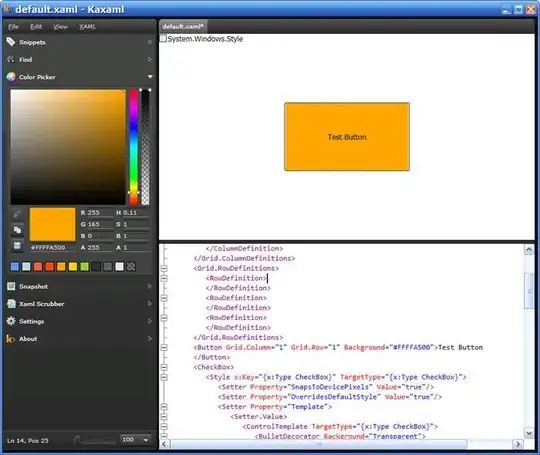This screenshot has height=455, width=540.
Task: Click the Xaml Scrubber icon
Action: coord(11,303)
